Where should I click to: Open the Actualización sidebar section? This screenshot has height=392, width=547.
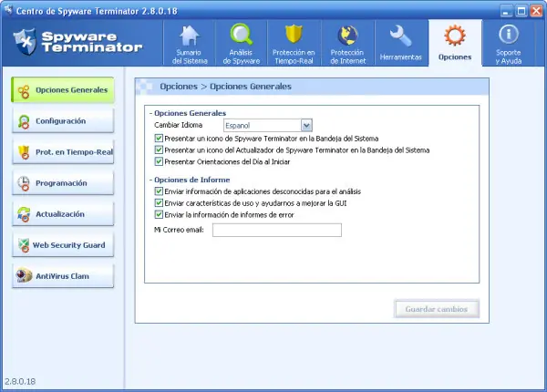tap(63, 214)
